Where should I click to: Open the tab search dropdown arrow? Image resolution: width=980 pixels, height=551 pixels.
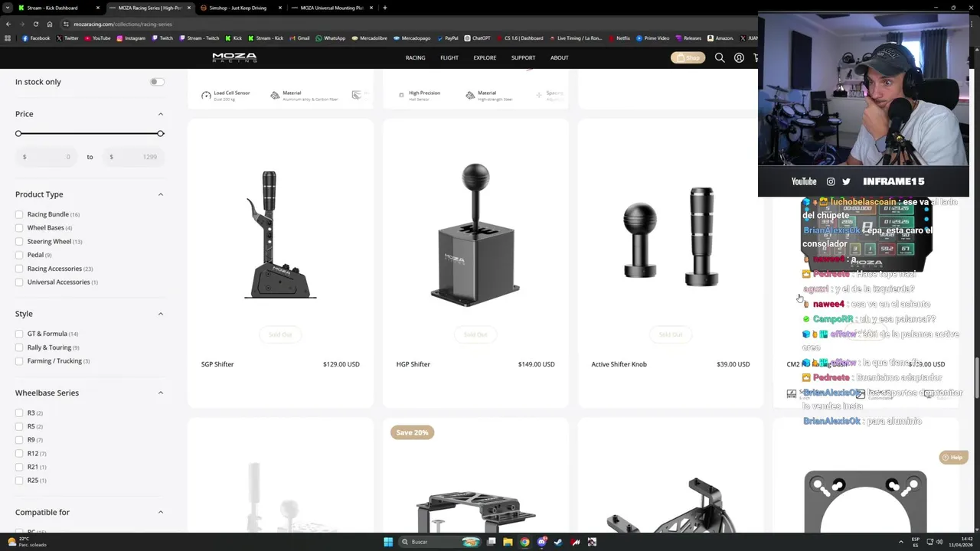click(x=8, y=8)
